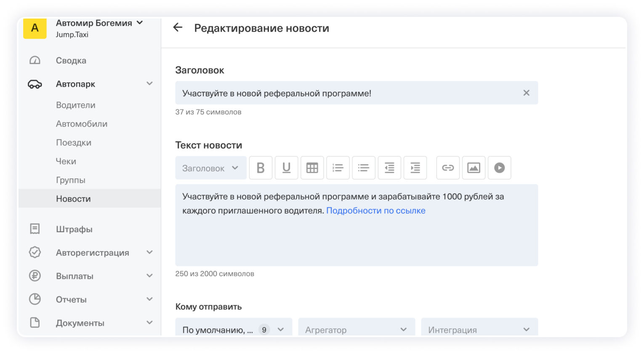Insert a video using play icon
Viewport: 644px width, 354px height.
499,168
